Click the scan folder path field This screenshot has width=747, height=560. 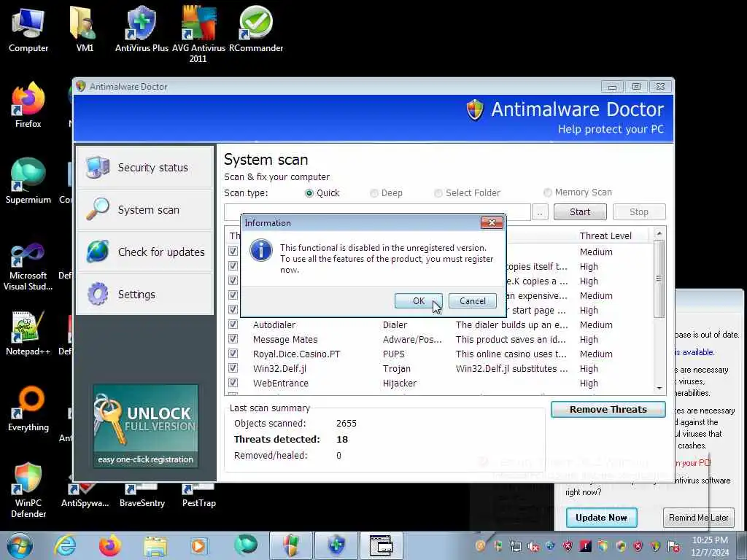click(x=377, y=212)
